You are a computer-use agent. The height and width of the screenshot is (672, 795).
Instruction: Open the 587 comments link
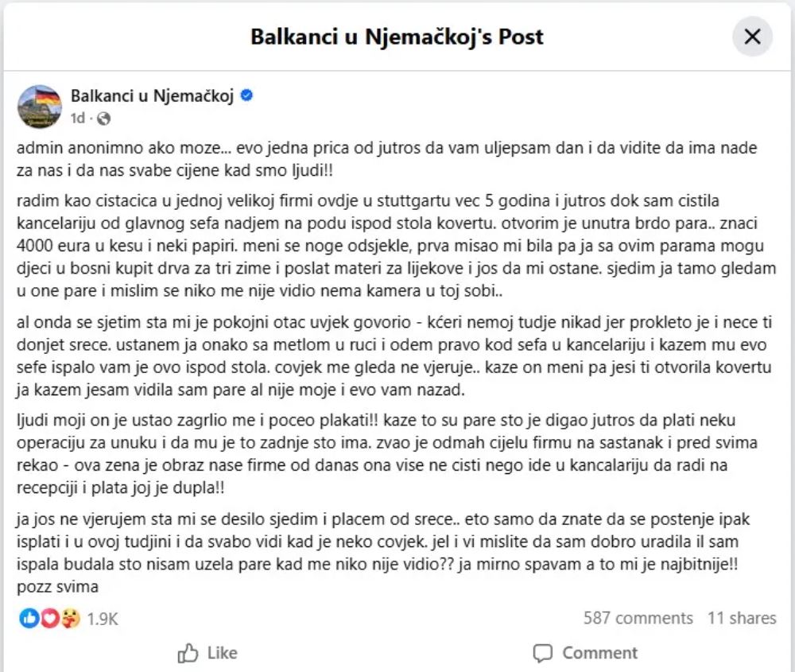coord(638,618)
